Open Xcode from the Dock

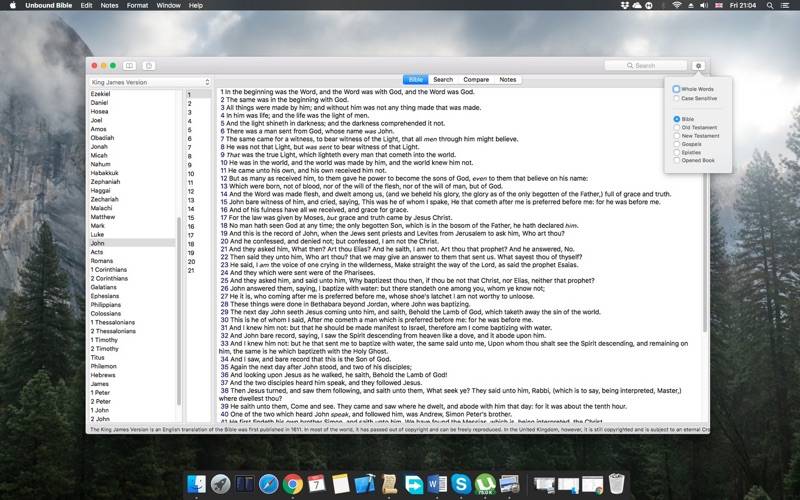365,484
